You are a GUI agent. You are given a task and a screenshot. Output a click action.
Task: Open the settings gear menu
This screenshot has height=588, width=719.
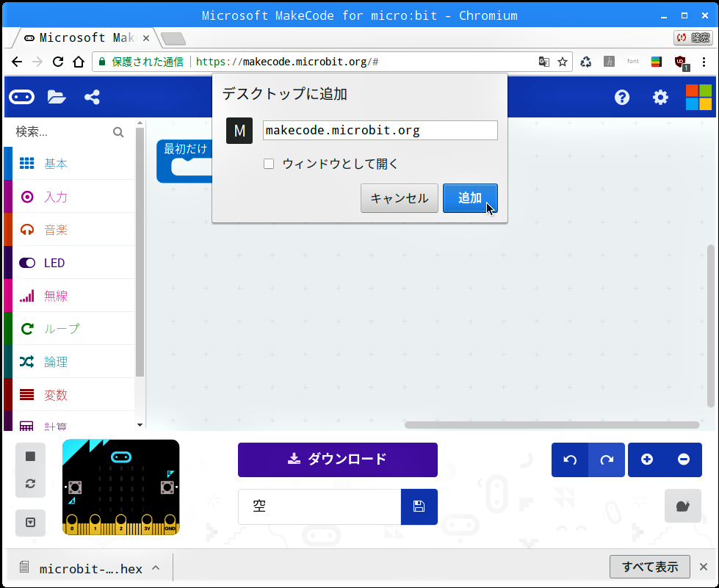point(660,97)
